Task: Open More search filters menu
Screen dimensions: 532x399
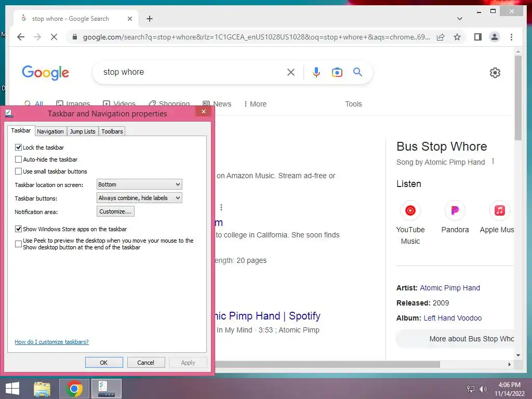Action: click(255, 104)
